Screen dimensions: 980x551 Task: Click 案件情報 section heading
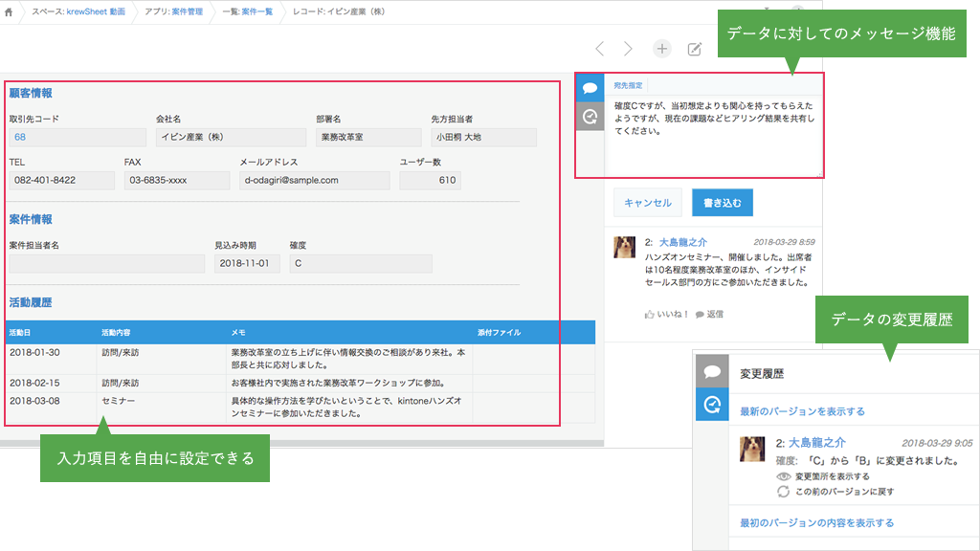(x=31, y=219)
